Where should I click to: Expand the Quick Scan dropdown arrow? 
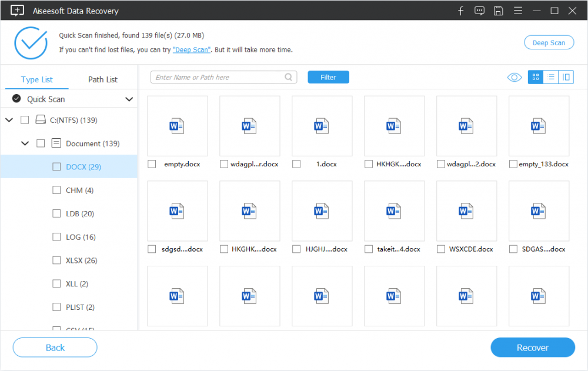tap(129, 99)
